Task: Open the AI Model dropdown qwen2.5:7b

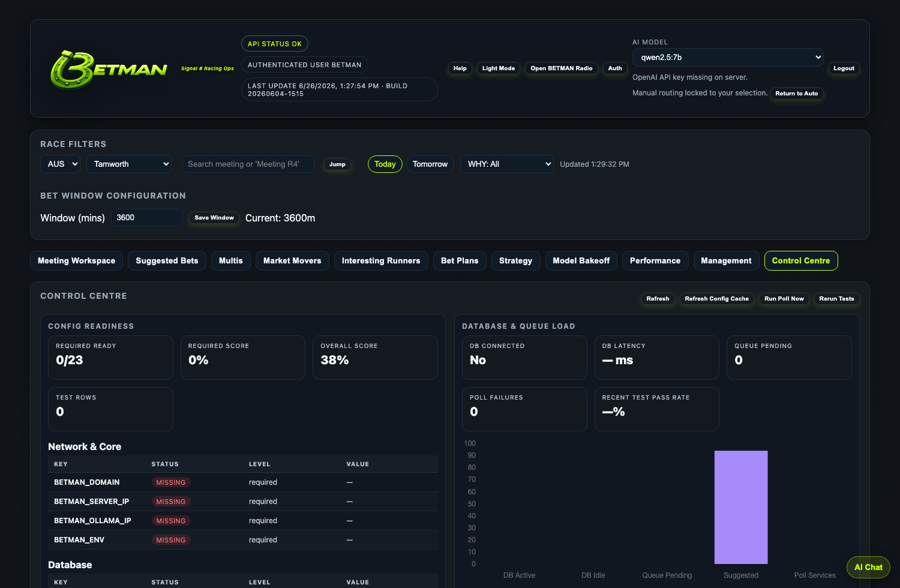Action: [x=728, y=58]
